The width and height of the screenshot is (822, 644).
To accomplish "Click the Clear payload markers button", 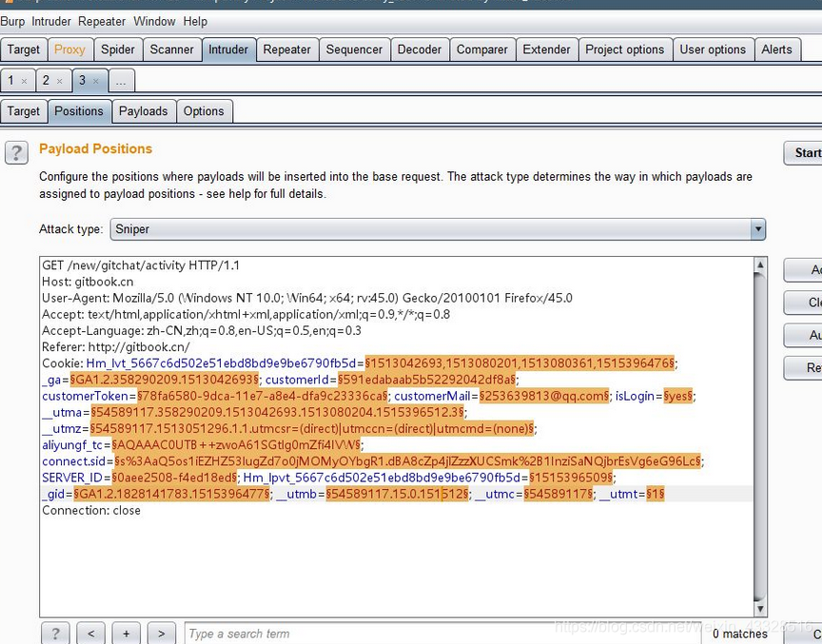I will click(x=803, y=302).
